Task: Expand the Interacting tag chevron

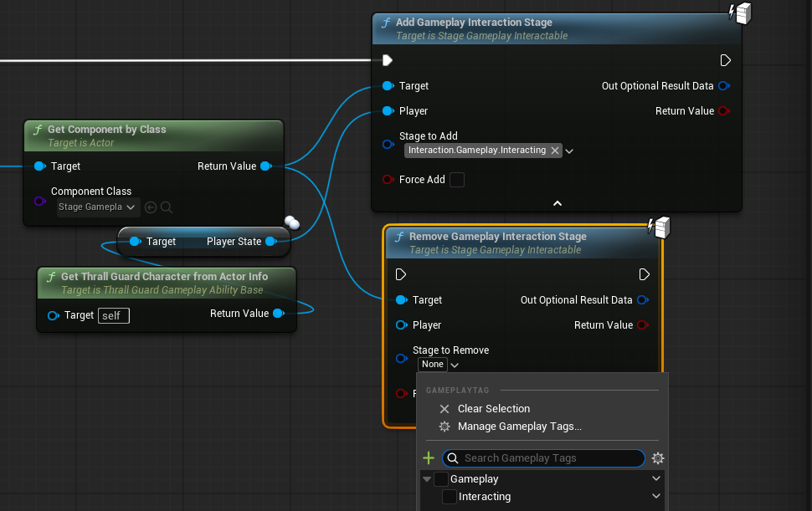Action: coord(656,496)
